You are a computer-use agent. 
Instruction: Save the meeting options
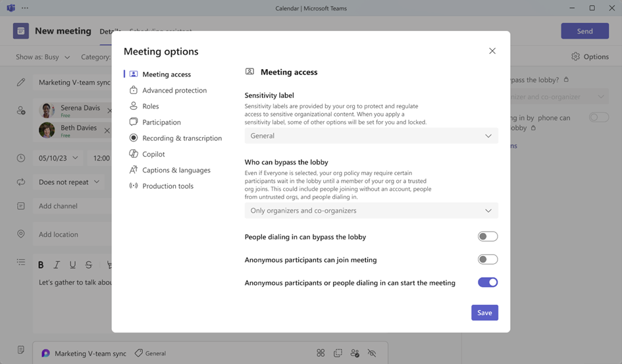point(484,313)
